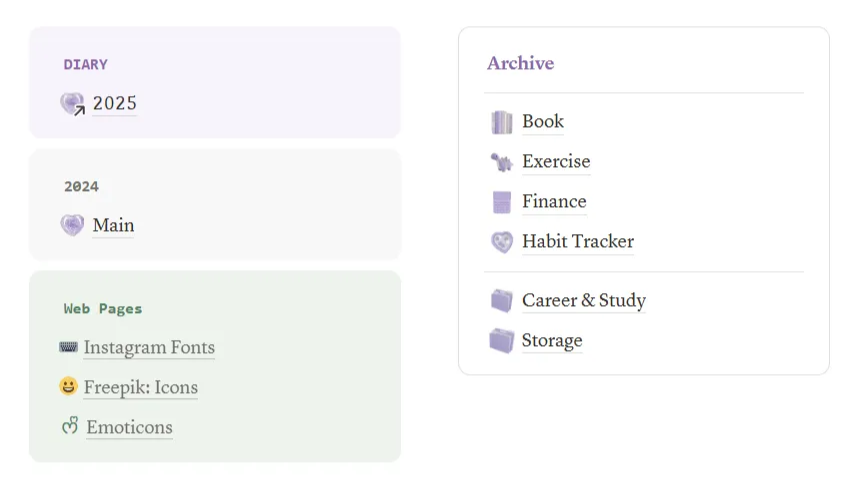Open the Freepik: Icons link

pos(141,387)
